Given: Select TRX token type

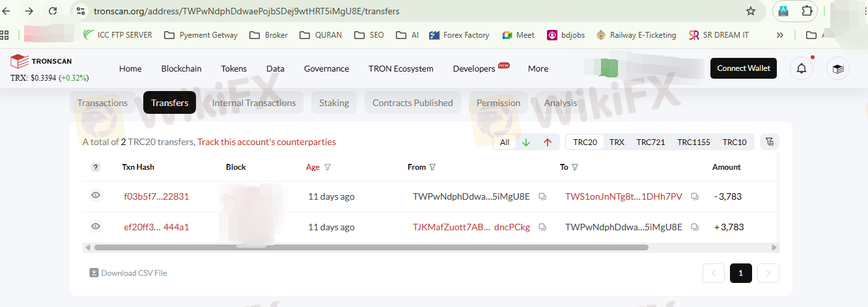Looking at the screenshot, I should [617, 142].
